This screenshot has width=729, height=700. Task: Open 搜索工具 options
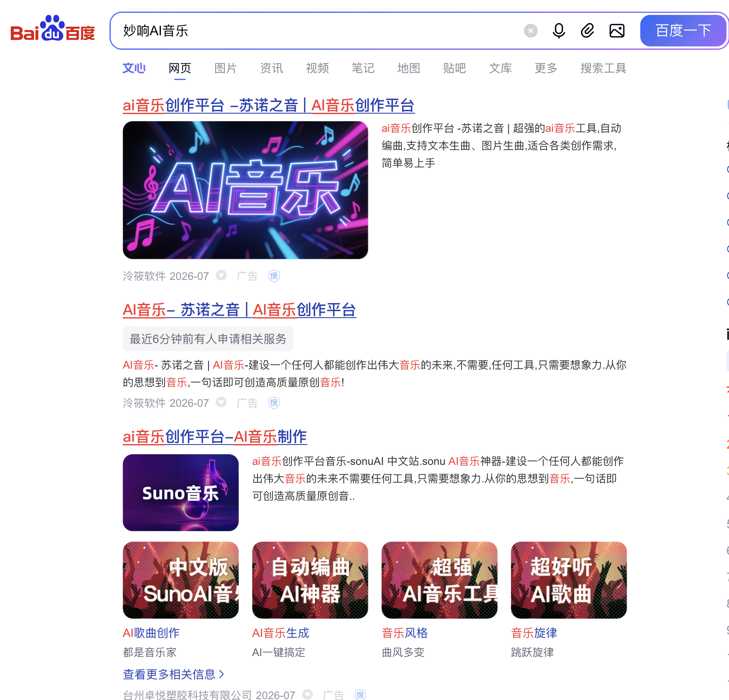(603, 68)
